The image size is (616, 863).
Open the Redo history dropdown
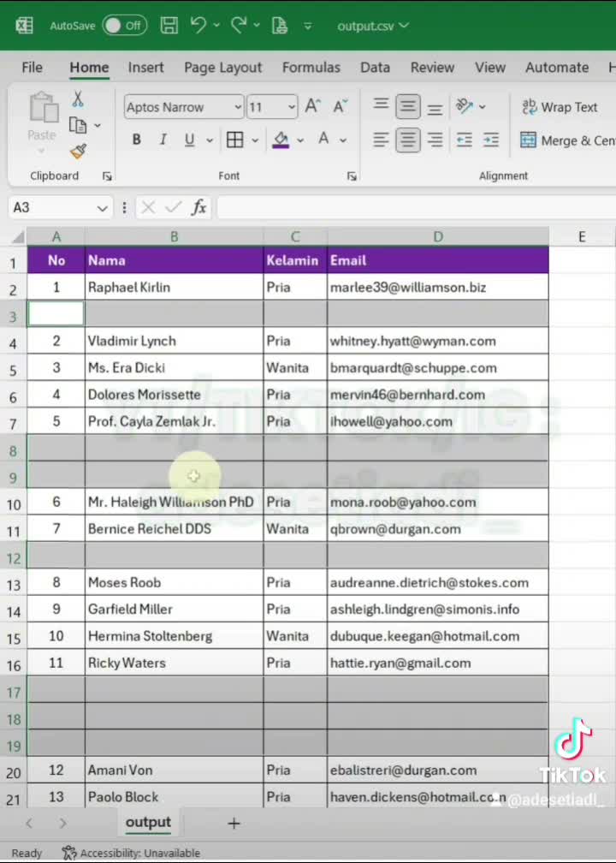pyautogui.click(x=257, y=26)
